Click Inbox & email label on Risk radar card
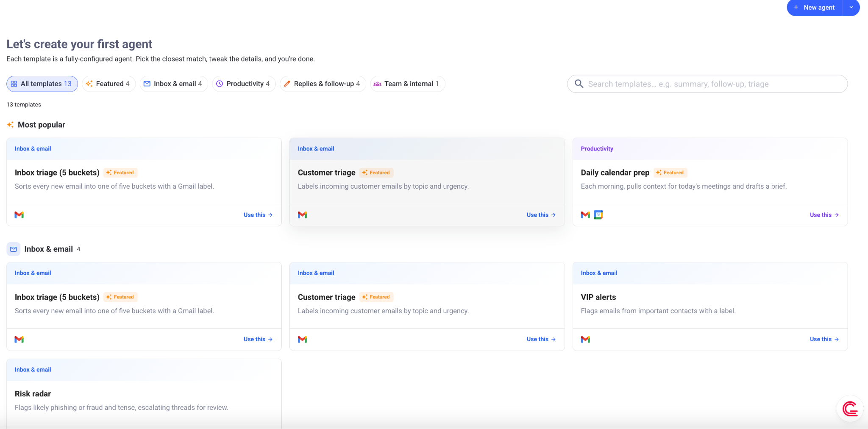 pos(33,370)
